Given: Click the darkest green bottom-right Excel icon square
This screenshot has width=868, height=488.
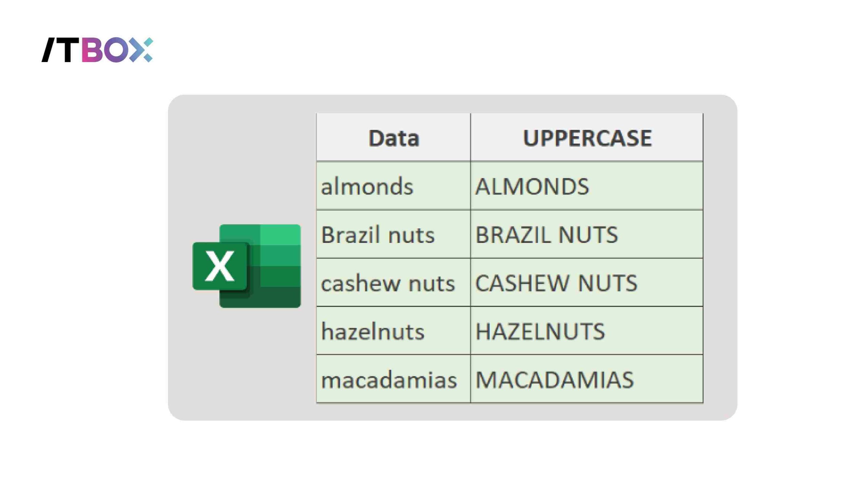Looking at the screenshot, I should click(280, 297).
